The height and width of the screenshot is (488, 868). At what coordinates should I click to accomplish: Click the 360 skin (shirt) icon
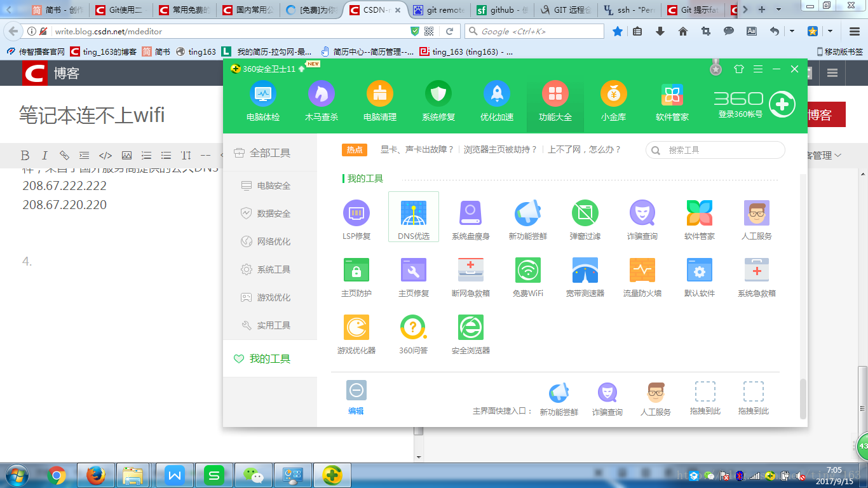[x=738, y=69]
